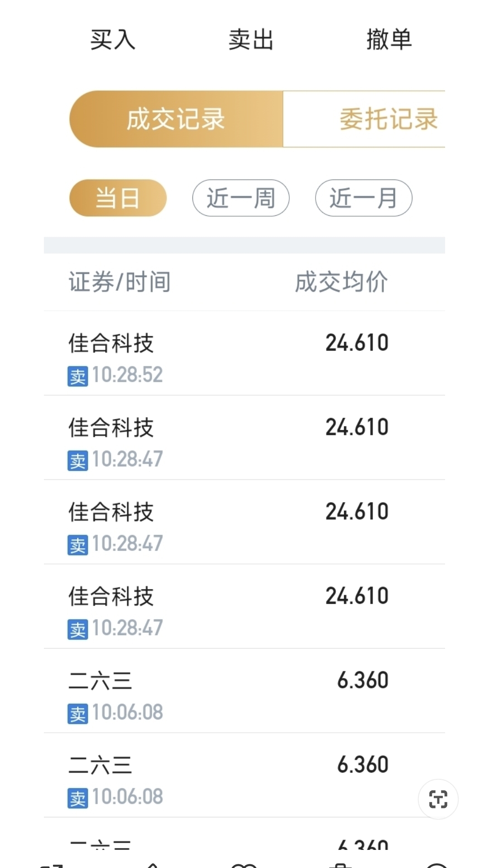The image size is (489, 868).
Task: Open the 撤单 tab
Action: click(389, 39)
